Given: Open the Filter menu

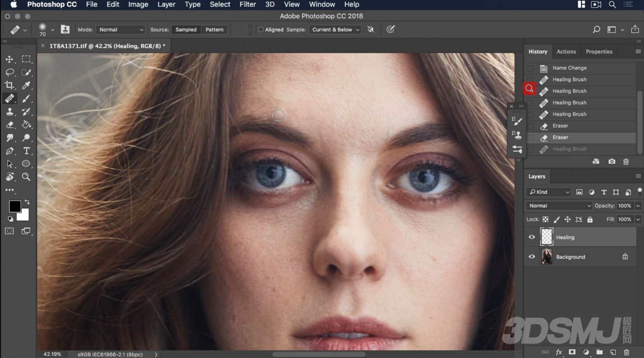Looking at the screenshot, I should 247,5.
